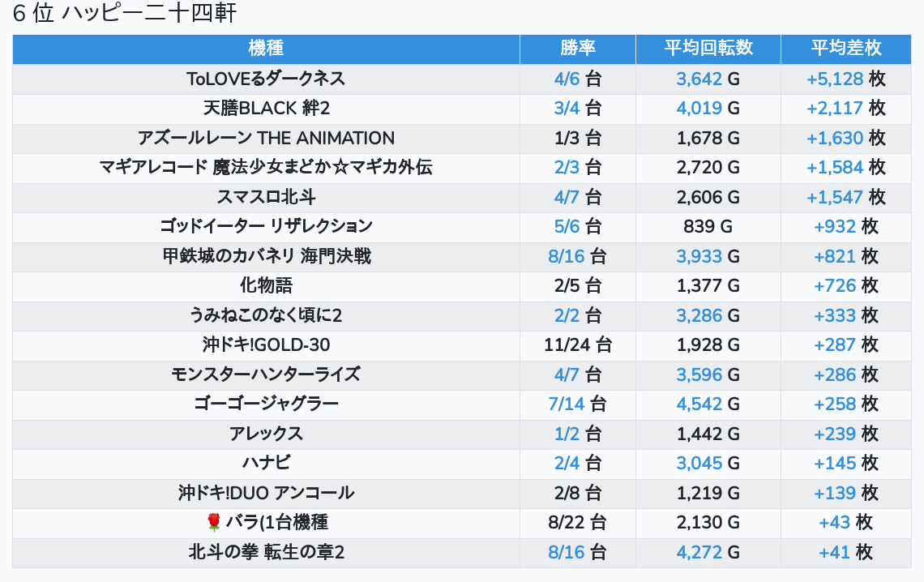
Task: Select the 化物語 machine name
Action: pos(266,285)
